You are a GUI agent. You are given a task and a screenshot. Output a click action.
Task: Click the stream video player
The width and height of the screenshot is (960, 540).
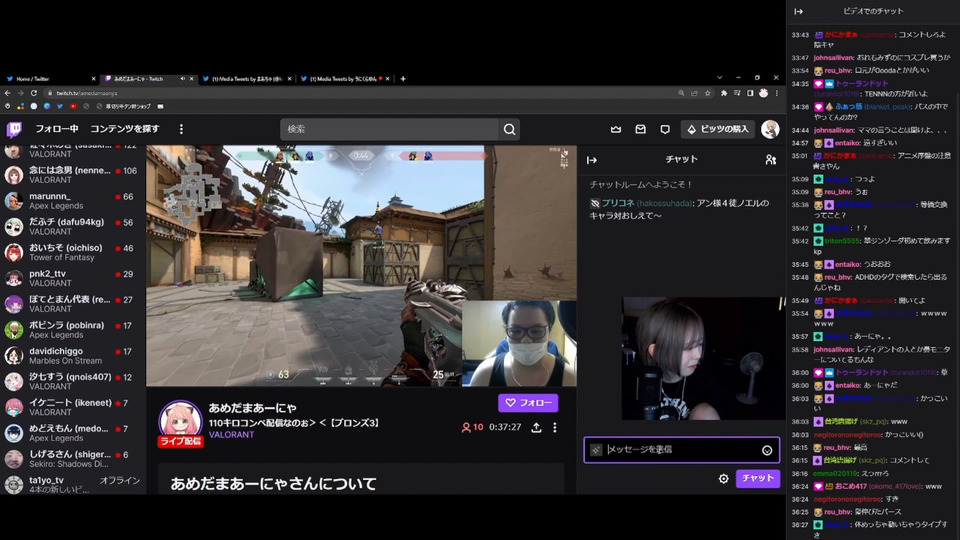[361, 266]
